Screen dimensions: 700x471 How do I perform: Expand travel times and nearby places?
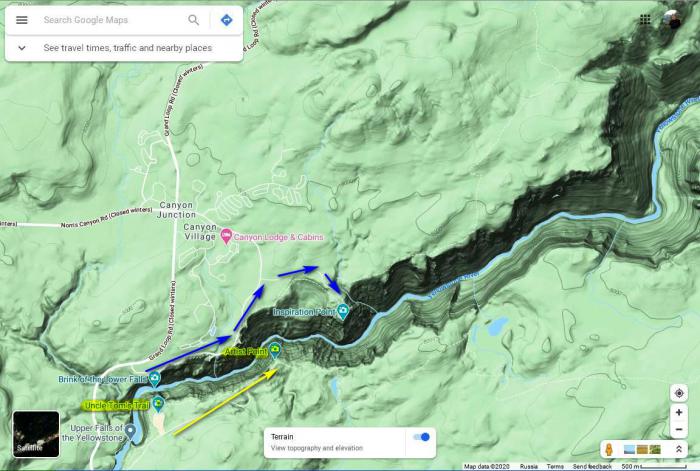[21, 47]
